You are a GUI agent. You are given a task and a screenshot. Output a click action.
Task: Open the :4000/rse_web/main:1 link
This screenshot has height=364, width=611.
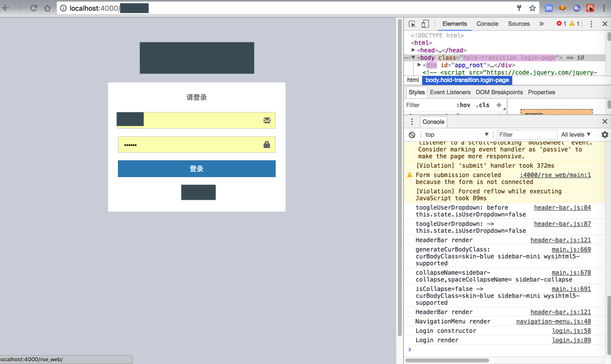tap(555, 175)
